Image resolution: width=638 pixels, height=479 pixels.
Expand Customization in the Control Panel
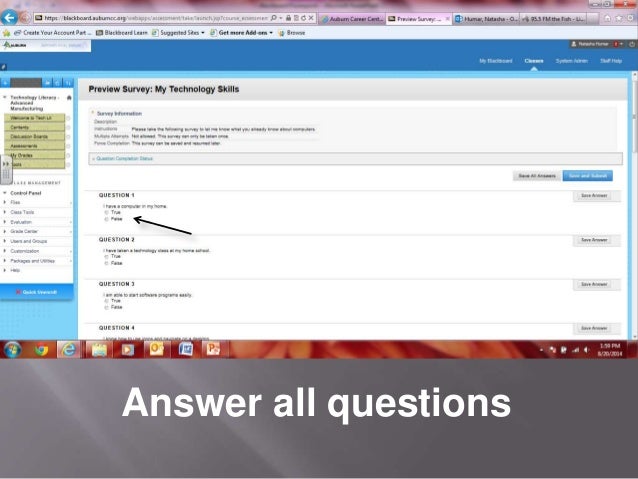5,251
